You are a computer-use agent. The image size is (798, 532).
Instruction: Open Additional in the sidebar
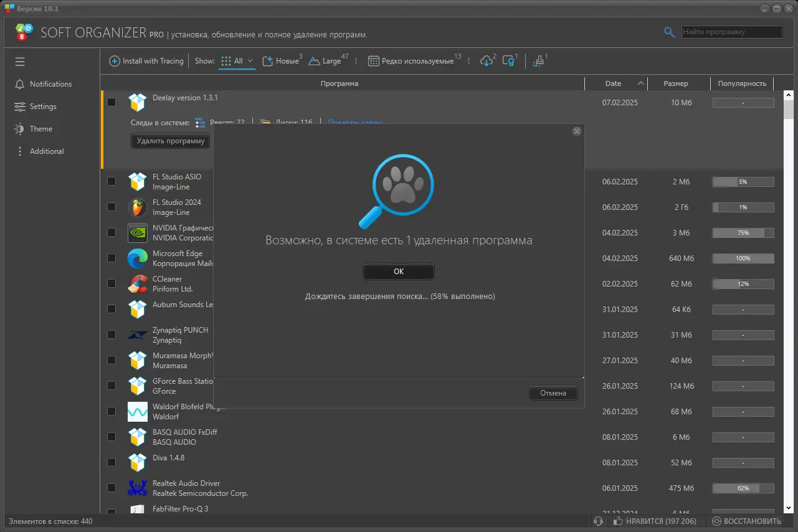[40, 151]
